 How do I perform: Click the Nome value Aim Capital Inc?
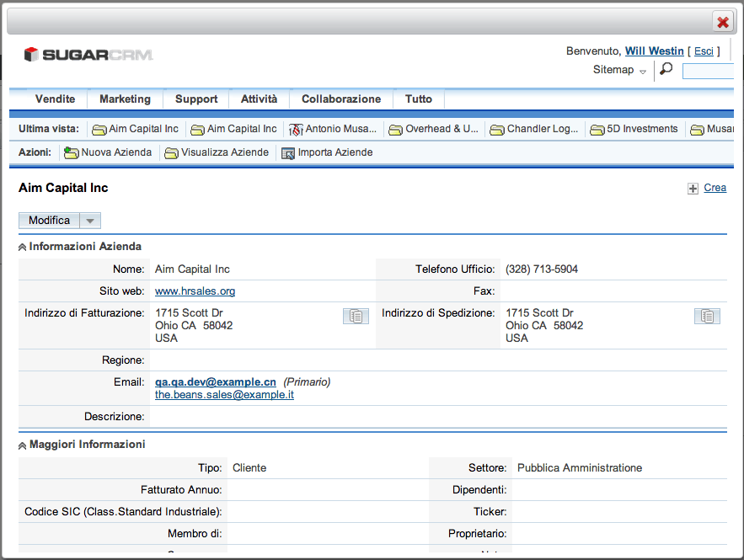click(x=192, y=269)
